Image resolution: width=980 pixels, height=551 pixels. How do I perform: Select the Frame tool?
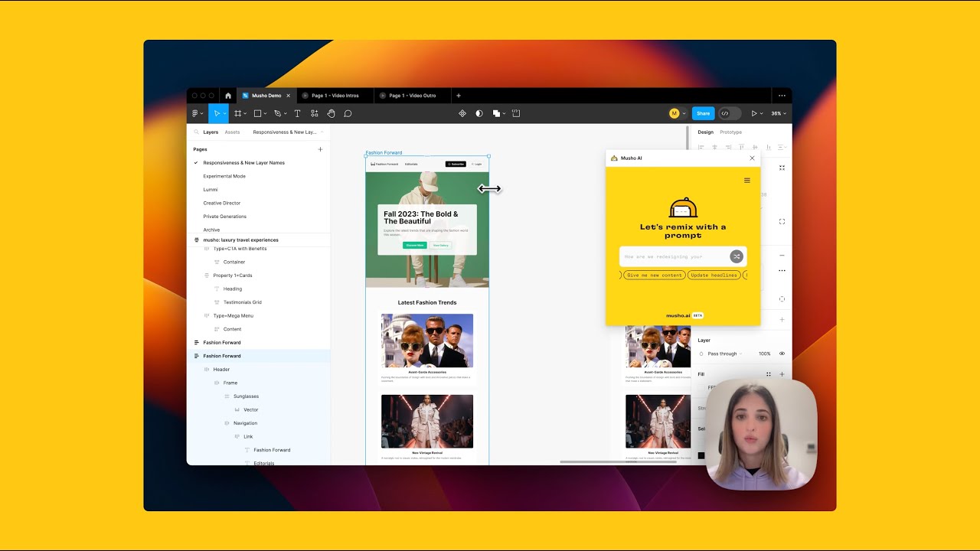click(238, 113)
